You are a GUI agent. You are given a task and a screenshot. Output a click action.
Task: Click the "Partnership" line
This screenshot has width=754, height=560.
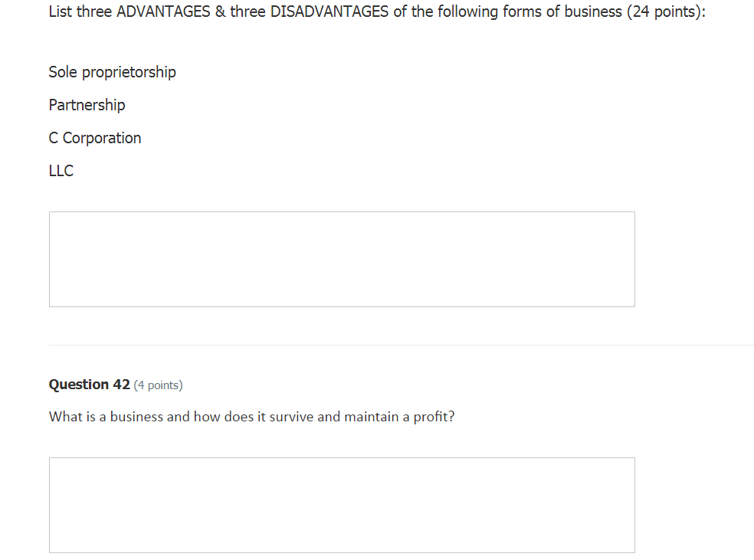pos(87,105)
